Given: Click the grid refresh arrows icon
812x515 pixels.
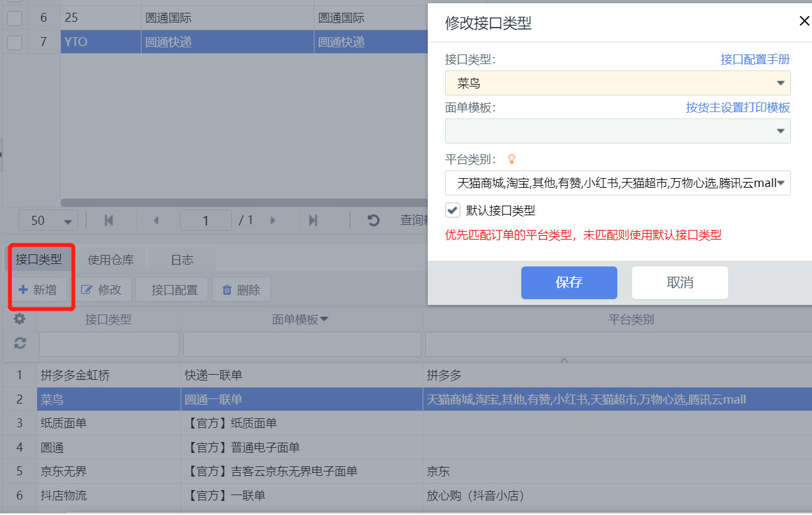Looking at the screenshot, I should tap(20, 344).
